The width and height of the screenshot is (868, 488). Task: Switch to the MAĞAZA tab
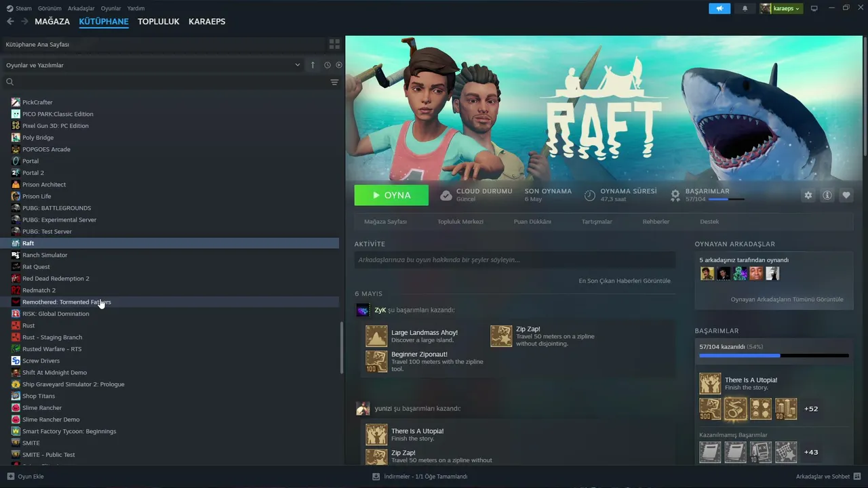pos(52,22)
